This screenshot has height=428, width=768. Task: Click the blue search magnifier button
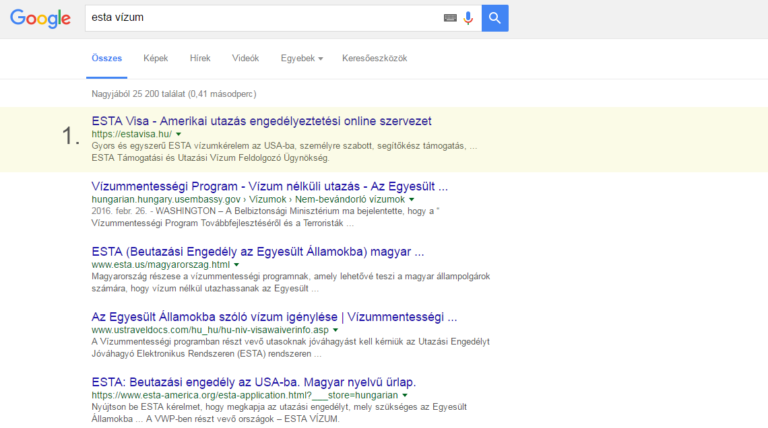[495, 18]
